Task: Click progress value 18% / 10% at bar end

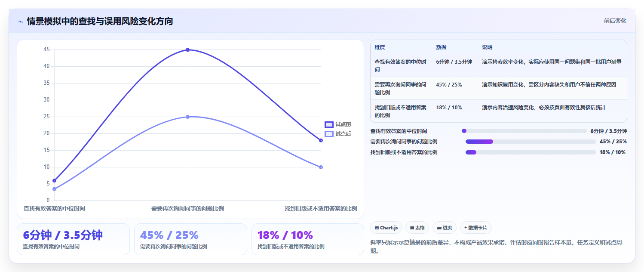Action: point(613,152)
